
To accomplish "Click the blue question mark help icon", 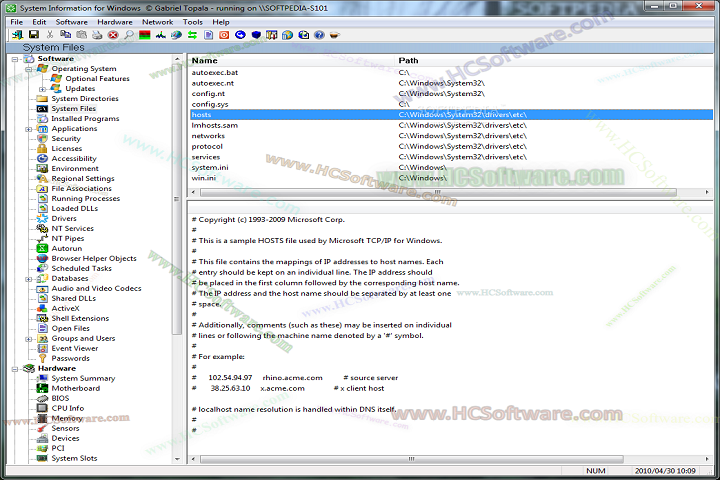I will pos(320,35).
